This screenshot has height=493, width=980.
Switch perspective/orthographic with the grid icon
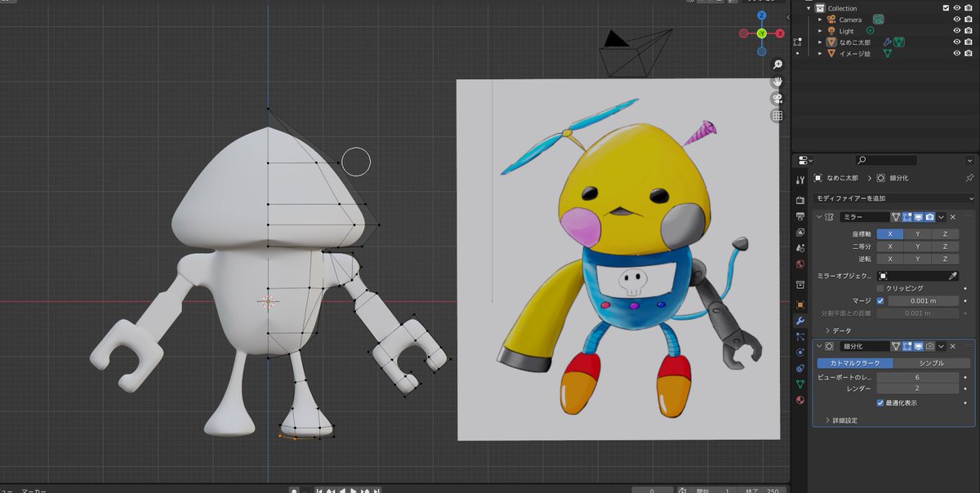[777, 116]
